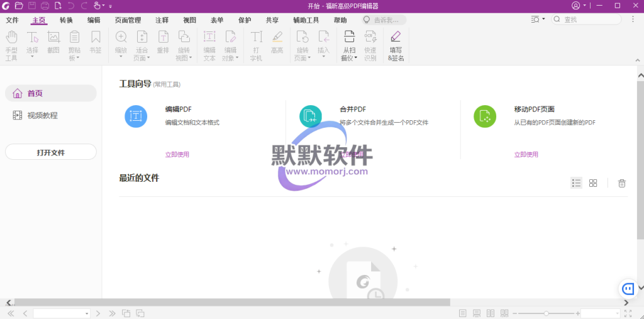Click 立即使用 link under 编辑PDF
The width and height of the screenshot is (644, 319).
coord(177,154)
